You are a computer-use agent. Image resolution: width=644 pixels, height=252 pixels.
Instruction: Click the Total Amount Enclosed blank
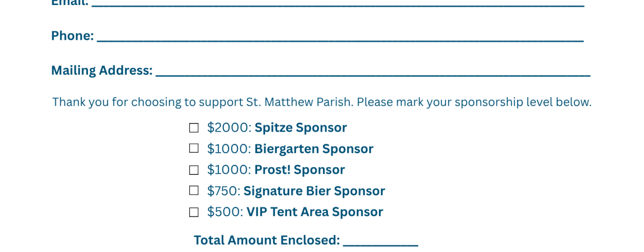pyautogui.click(x=380, y=242)
